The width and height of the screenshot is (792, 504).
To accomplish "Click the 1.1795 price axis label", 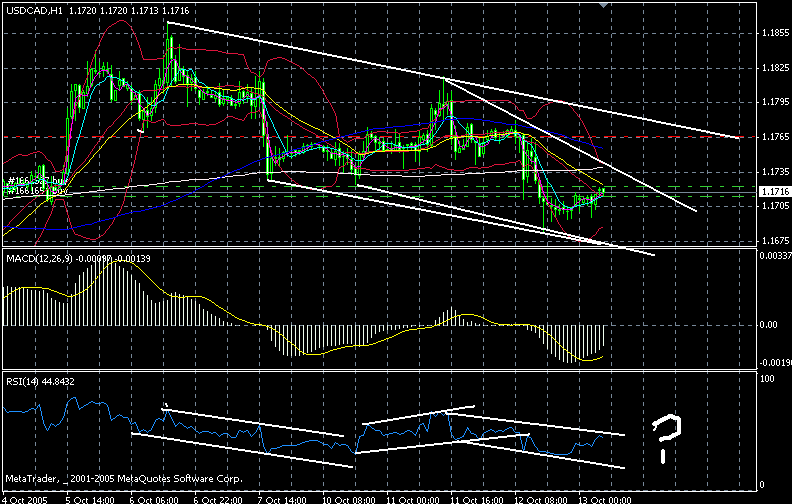I will point(774,102).
